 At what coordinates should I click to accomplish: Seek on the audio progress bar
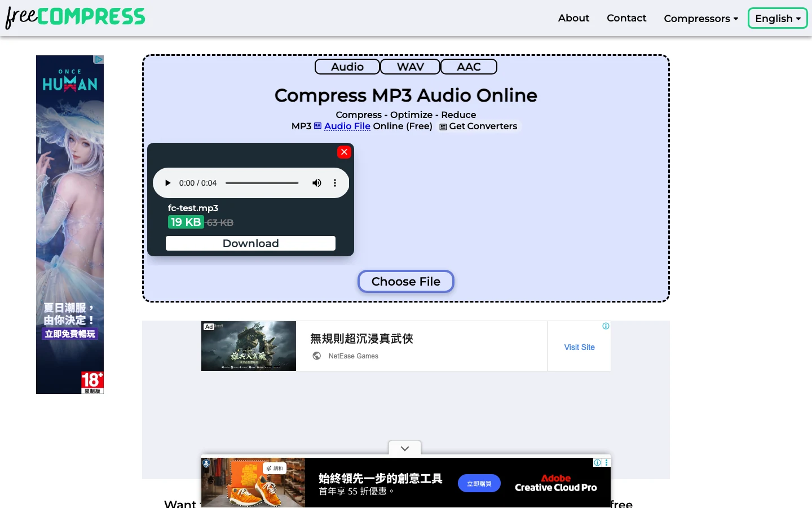262,183
